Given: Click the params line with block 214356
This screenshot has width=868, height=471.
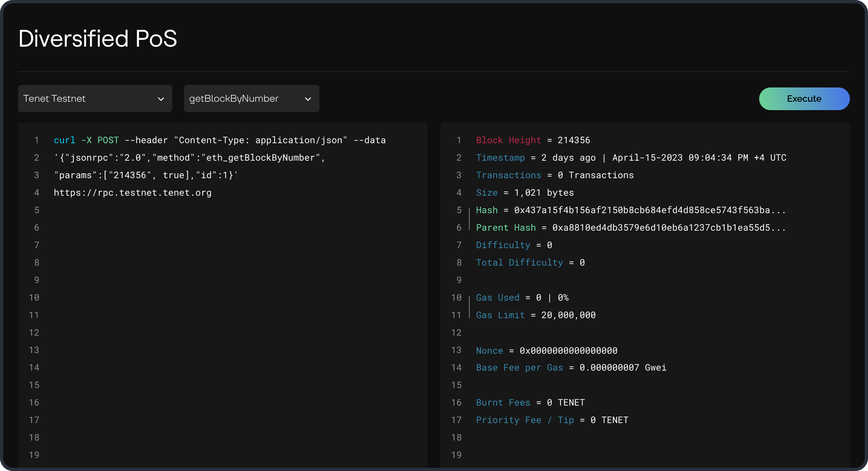Looking at the screenshot, I should 145,175.
